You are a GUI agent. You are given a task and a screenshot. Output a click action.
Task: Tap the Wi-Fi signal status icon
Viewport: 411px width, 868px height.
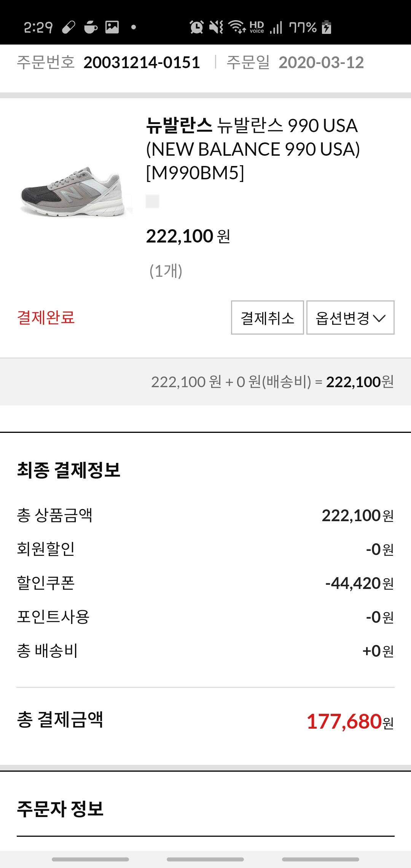pyautogui.click(x=237, y=27)
